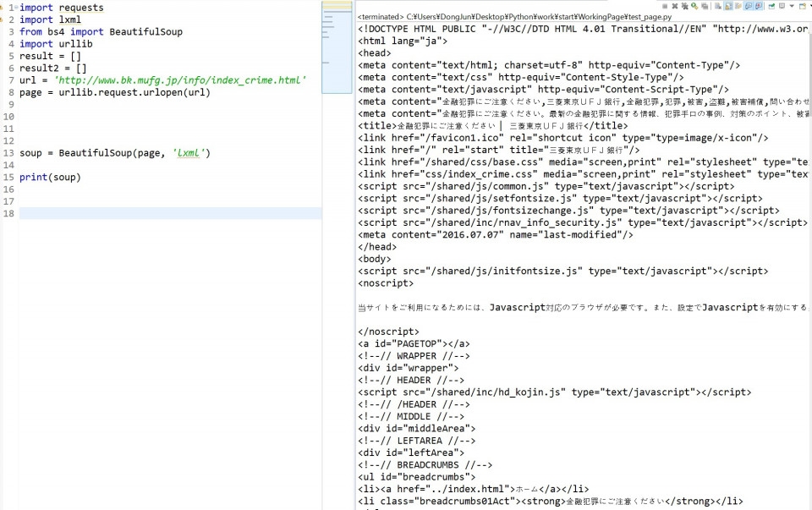Collapse the import fold marker at line 1

tap(16, 8)
